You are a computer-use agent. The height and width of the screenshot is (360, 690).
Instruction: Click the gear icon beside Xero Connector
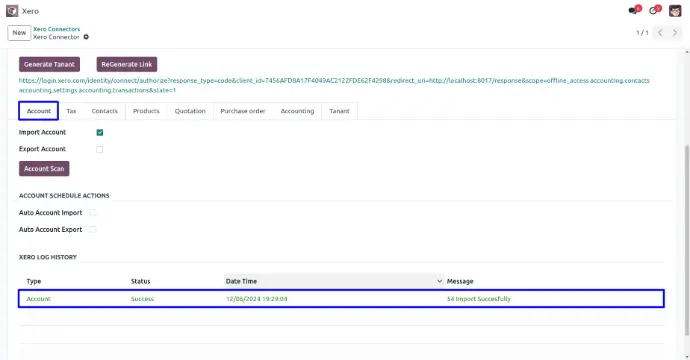pyautogui.click(x=86, y=37)
